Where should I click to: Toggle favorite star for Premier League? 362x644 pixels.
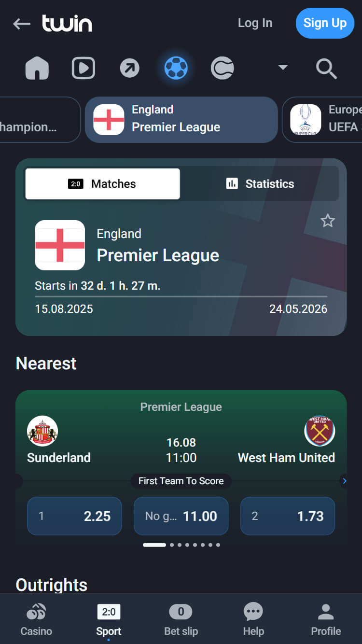coord(328,221)
